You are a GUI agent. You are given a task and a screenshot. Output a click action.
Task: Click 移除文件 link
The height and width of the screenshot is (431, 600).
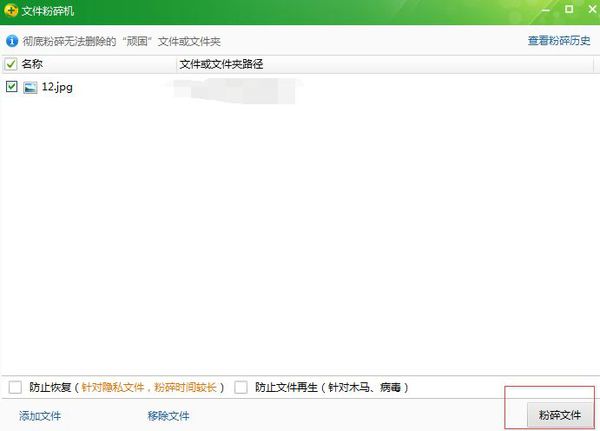pos(168,416)
